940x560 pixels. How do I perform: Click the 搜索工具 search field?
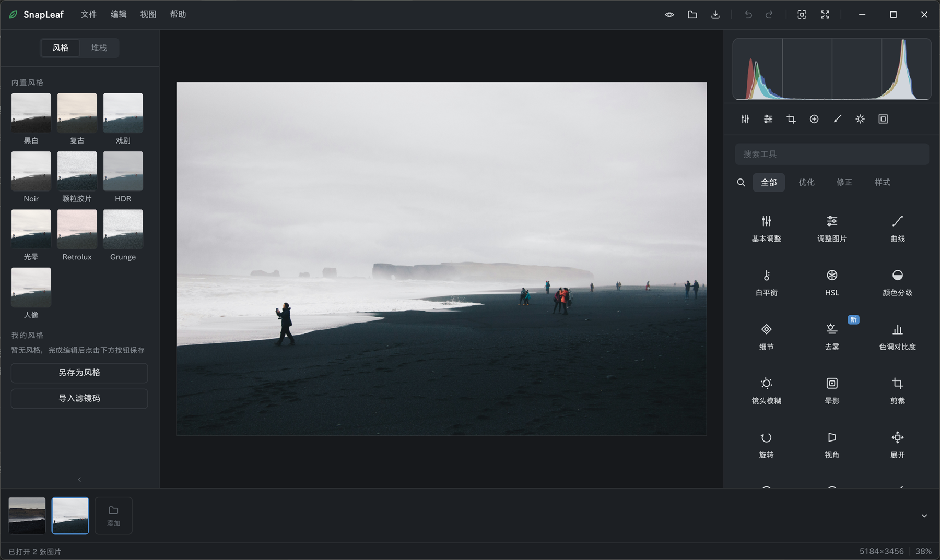(831, 154)
